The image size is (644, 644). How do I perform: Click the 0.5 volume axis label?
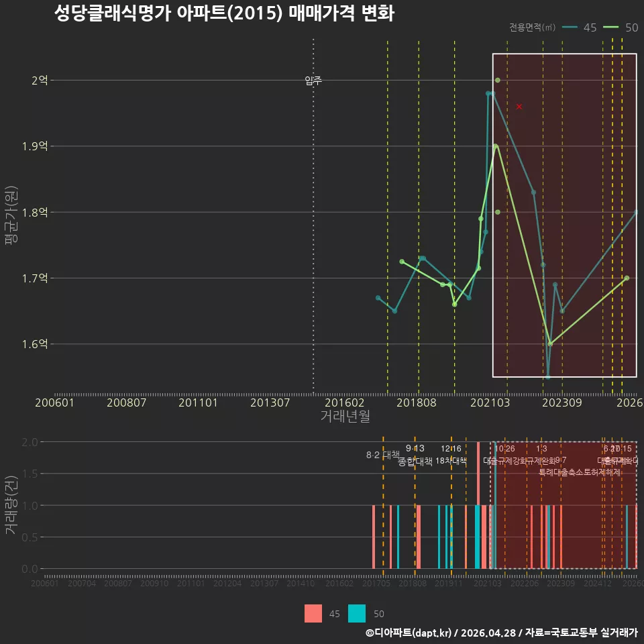click(30, 537)
